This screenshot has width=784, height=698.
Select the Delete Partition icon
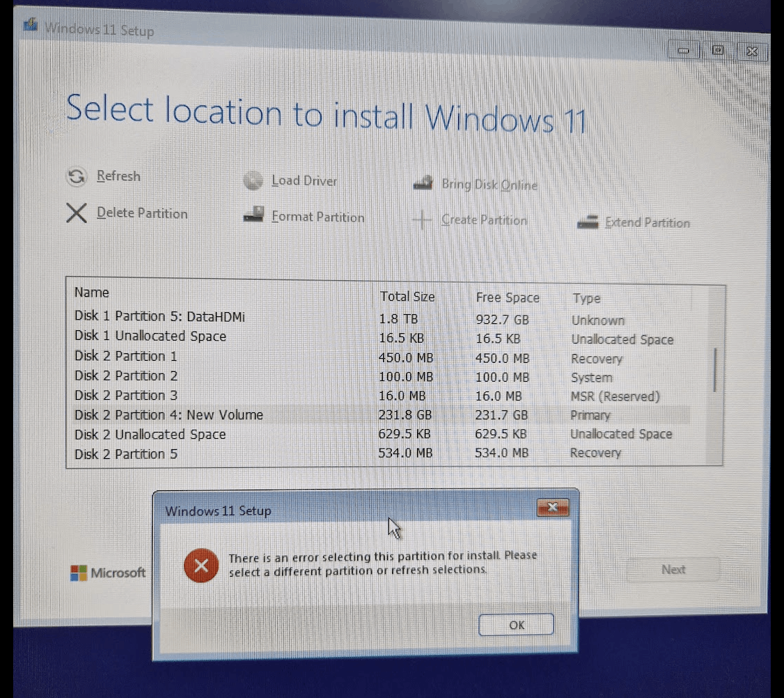tap(77, 213)
